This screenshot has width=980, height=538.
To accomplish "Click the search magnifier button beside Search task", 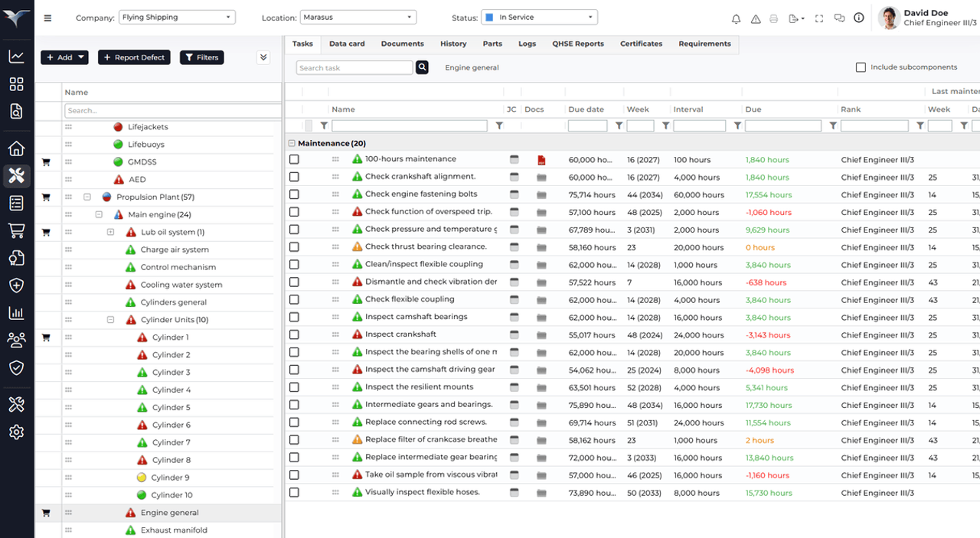I will click(x=422, y=67).
